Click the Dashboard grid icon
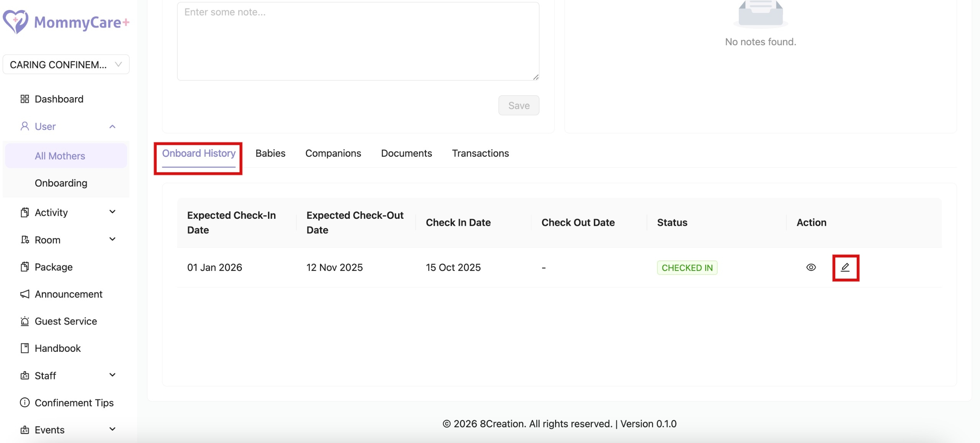 click(24, 99)
